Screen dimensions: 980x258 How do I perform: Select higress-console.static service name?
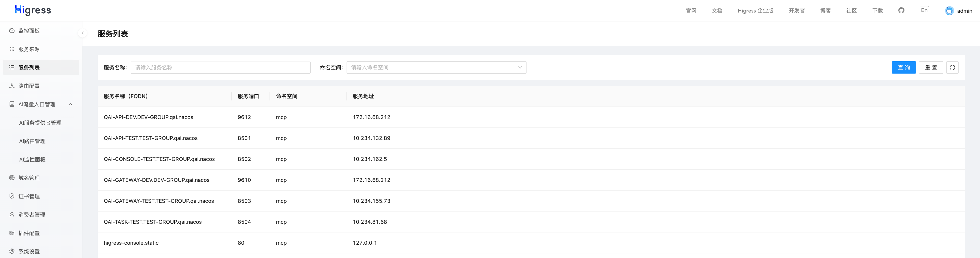click(131, 243)
